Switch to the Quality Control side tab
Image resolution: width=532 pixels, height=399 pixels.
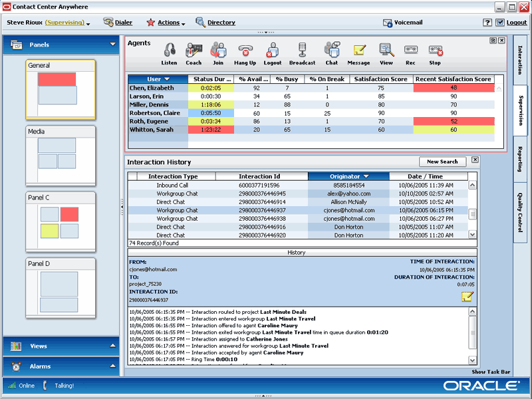[x=520, y=213]
